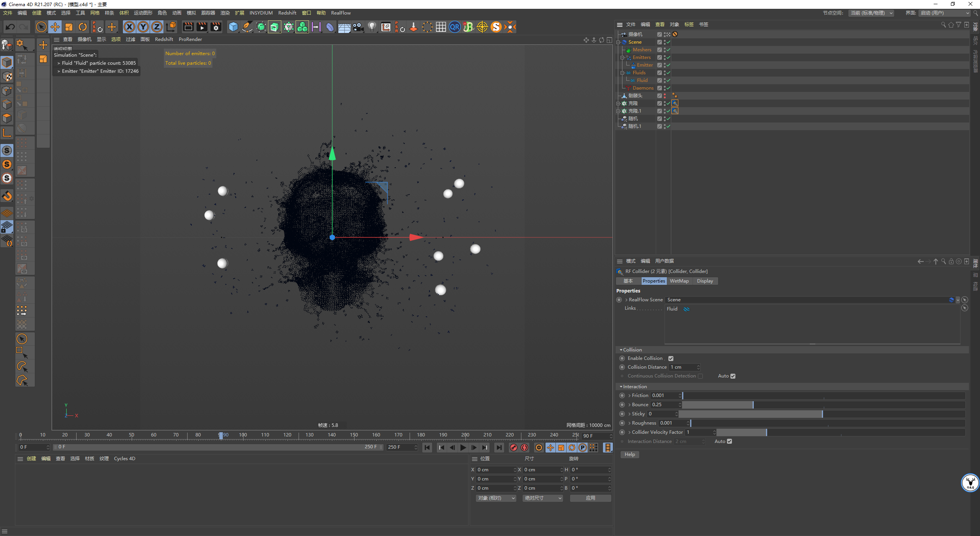Image resolution: width=980 pixels, height=536 pixels.
Task: Collapse the Collision section
Action: [x=621, y=350]
